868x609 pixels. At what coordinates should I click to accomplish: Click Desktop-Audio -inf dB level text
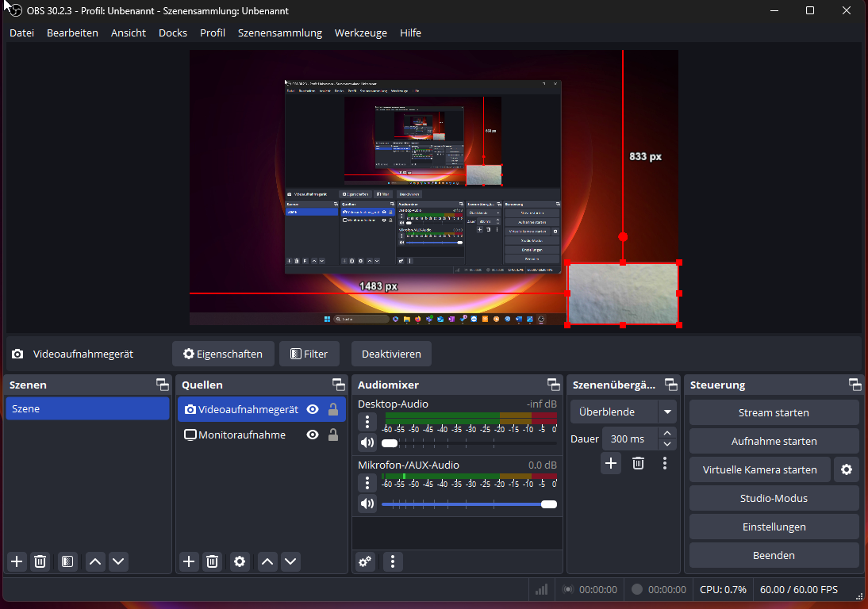tap(541, 404)
